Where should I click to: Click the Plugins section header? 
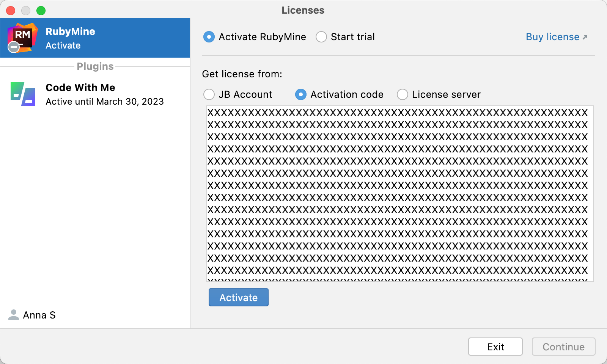(95, 66)
